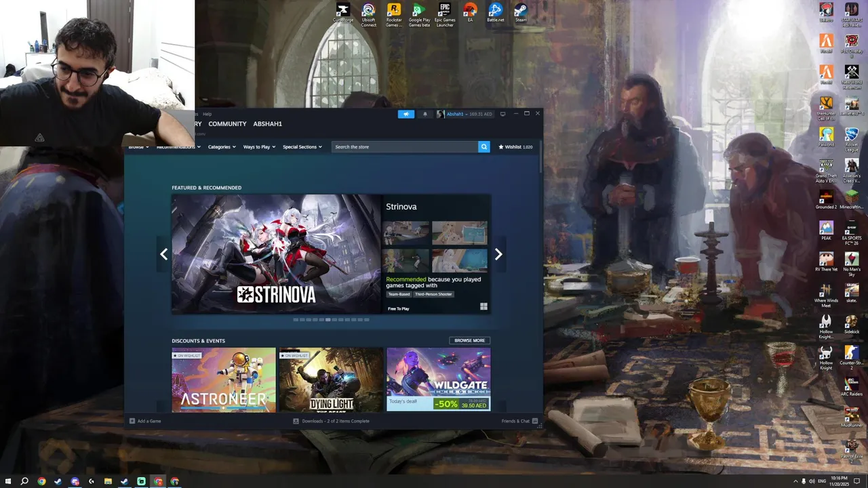Image resolution: width=868 pixels, height=488 pixels.
Task: Click the Wishlist 1,020 button
Action: click(x=515, y=146)
